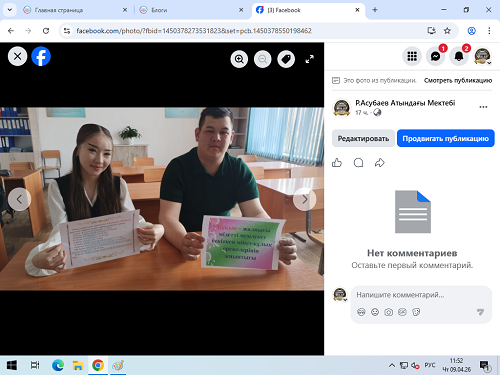Go to Facebook home via the logo

pyautogui.click(x=41, y=56)
